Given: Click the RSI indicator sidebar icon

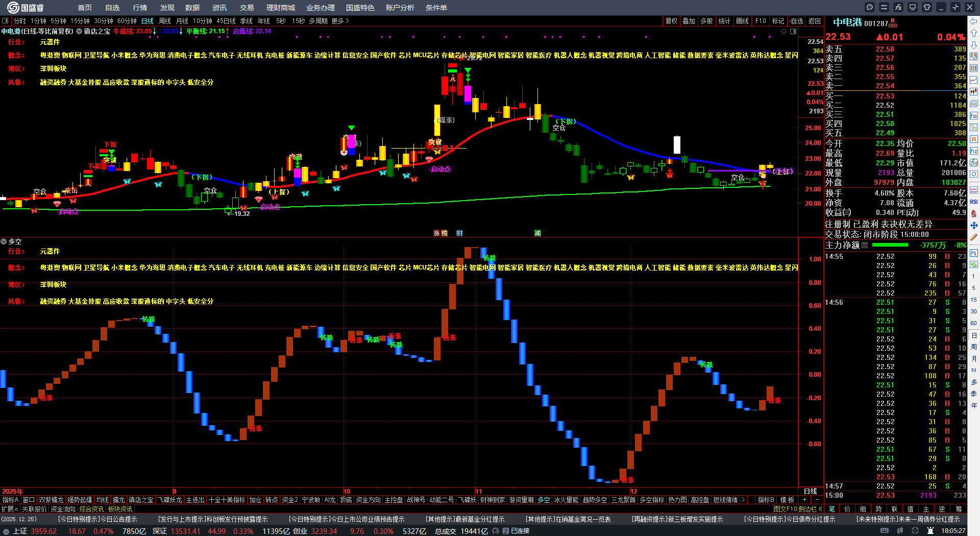Looking at the screenshot, I should point(974,202).
